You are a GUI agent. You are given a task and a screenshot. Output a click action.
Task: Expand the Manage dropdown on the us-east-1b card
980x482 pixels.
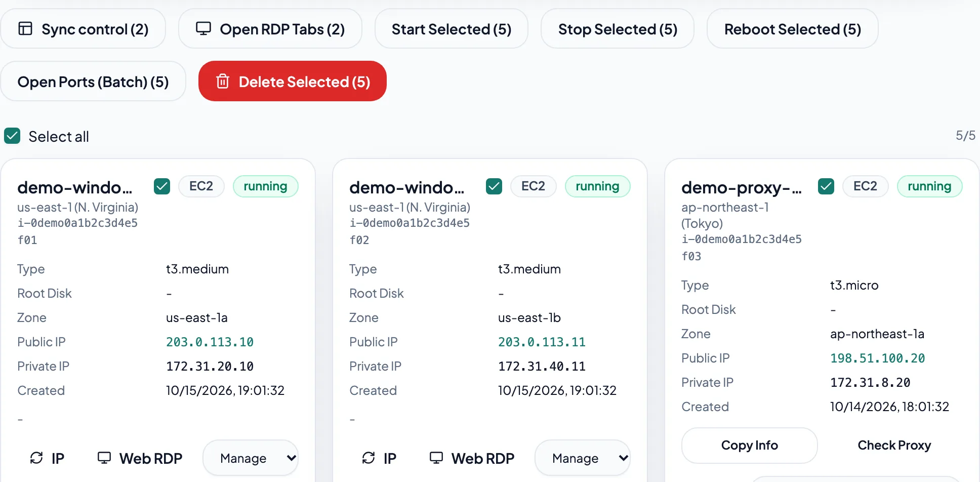(x=583, y=458)
